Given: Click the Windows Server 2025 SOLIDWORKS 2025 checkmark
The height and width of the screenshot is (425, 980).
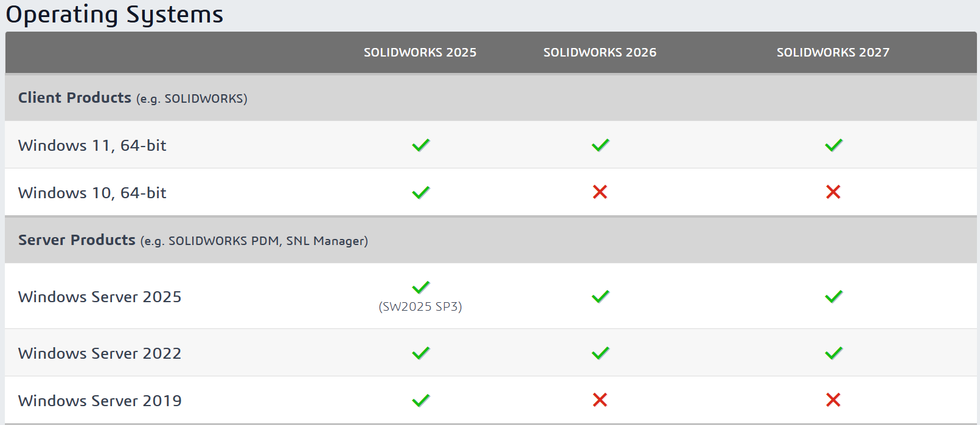Looking at the screenshot, I should pyautogui.click(x=420, y=287).
